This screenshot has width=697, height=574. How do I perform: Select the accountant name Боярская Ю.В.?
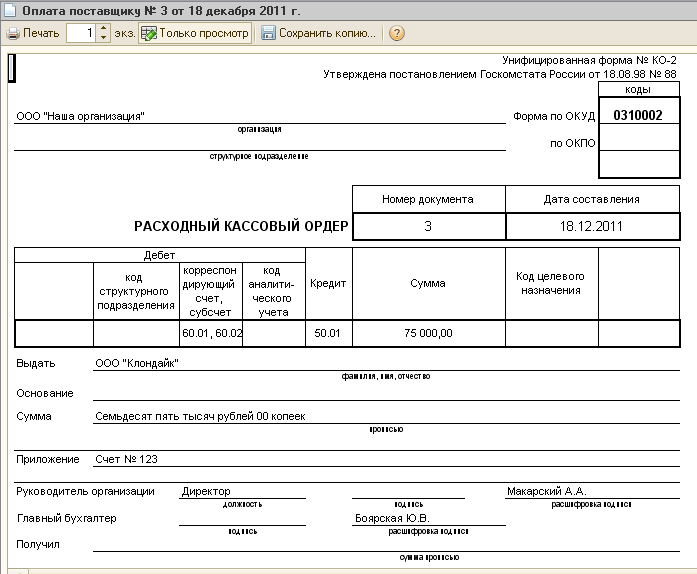(x=392, y=518)
